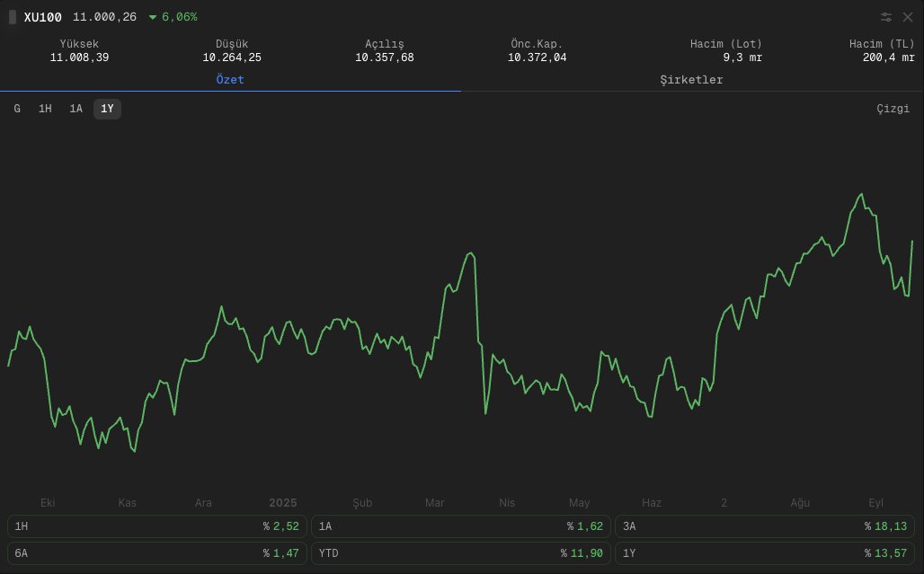
Task: Click the 1Y performance box showing 13,57
Action: pyautogui.click(x=765, y=553)
